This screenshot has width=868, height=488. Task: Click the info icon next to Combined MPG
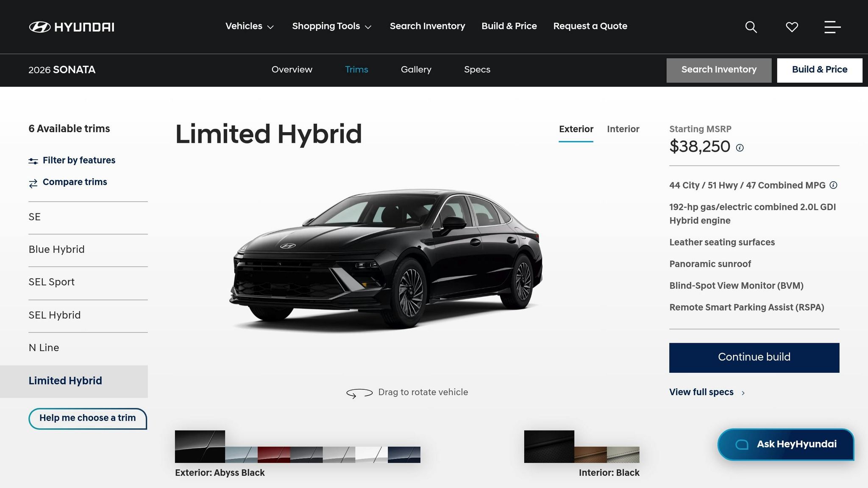point(833,185)
